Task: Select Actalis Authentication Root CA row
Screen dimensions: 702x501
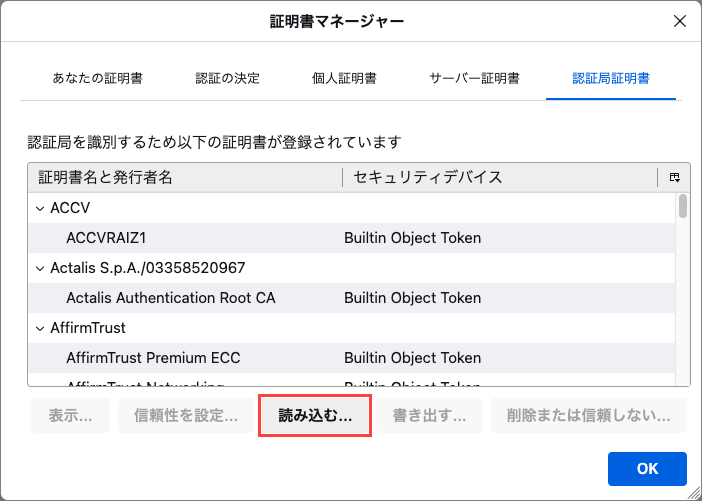Action: [x=351, y=298]
